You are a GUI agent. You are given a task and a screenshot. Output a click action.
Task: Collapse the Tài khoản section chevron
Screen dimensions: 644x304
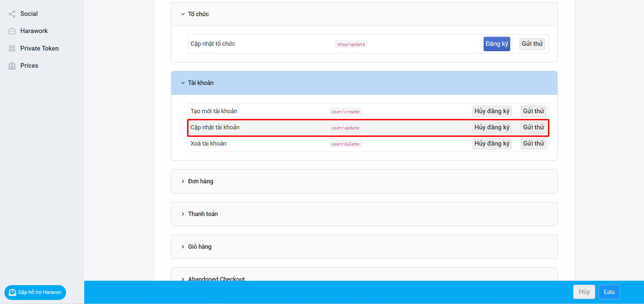(183, 83)
